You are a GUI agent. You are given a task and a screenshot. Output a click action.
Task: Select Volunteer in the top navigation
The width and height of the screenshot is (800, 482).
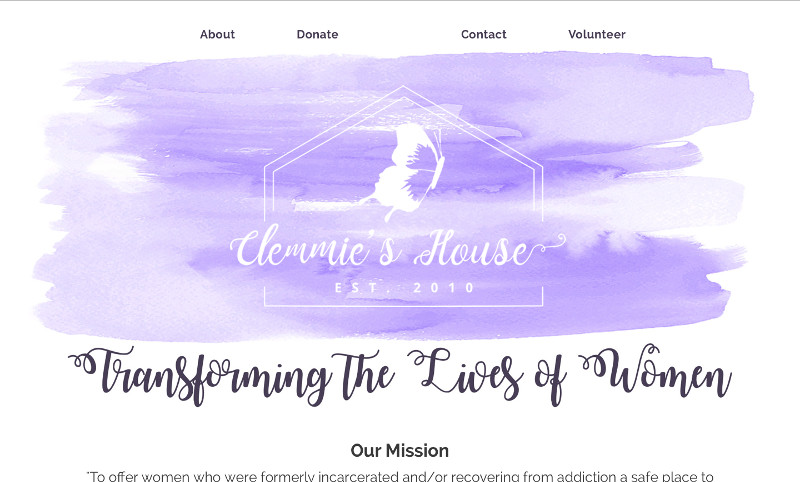click(x=597, y=34)
